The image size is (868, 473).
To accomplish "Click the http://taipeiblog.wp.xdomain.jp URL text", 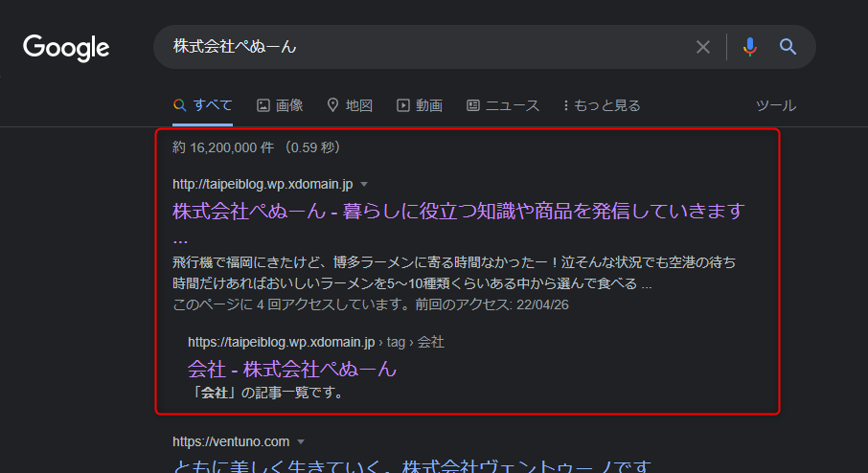I will [263, 184].
